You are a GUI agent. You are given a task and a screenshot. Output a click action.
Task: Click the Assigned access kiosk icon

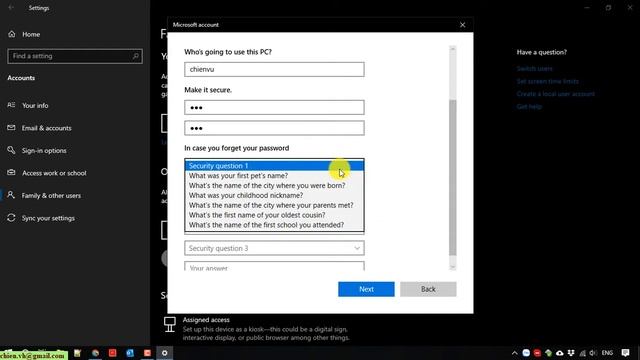170,324
